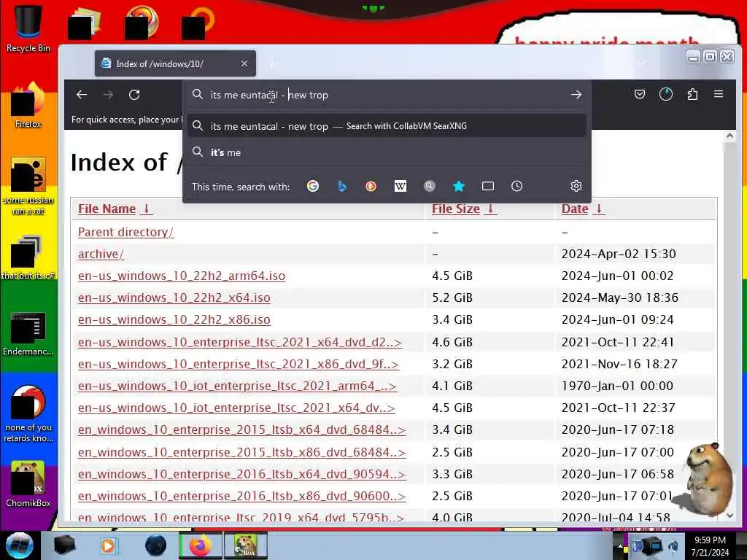The image size is (747, 560).
Task: Select the gray magnifier search engine icon
Action: [429, 186]
